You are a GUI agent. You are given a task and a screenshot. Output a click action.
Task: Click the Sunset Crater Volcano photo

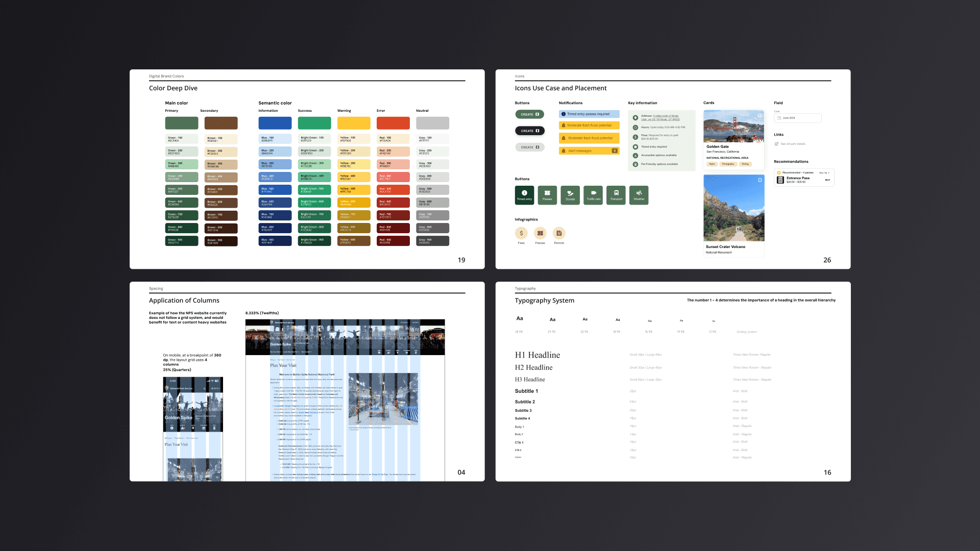point(733,208)
